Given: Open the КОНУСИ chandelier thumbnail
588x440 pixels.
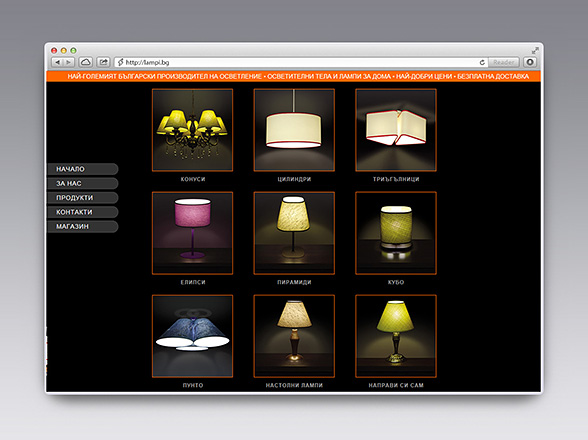Looking at the screenshot, I should coord(192,130).
